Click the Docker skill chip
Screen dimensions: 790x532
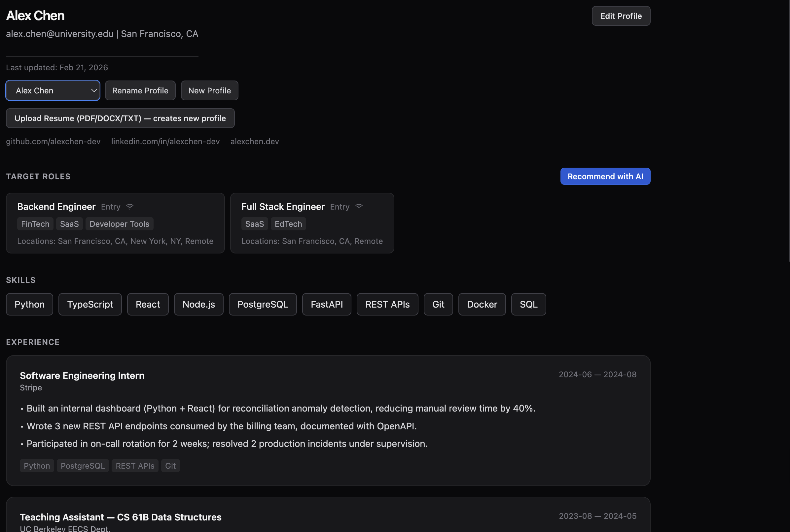click(x=482, y=304)
